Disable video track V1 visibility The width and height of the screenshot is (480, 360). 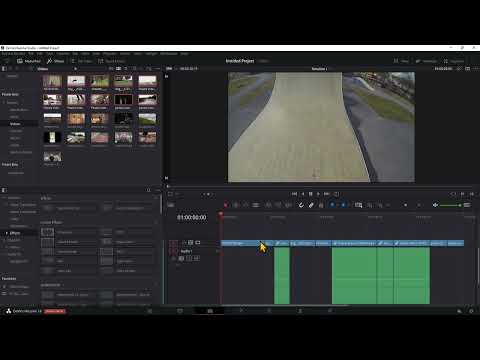point(198,243)
